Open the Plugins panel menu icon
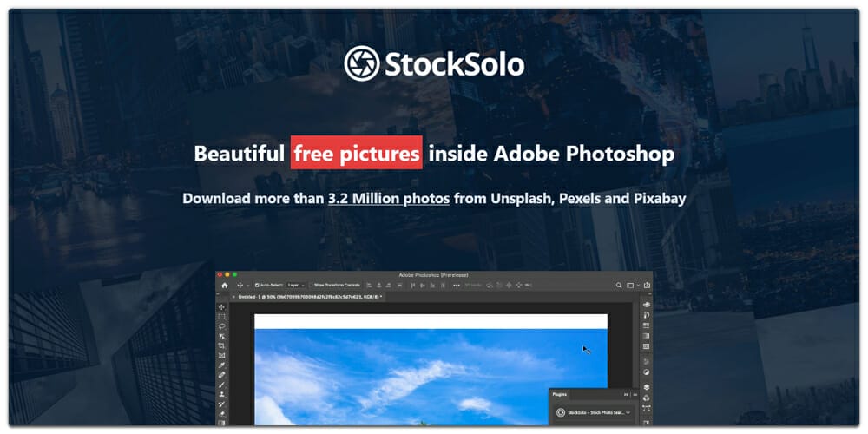The height and width of the screenshot is (434, 868). pos(635,395)
